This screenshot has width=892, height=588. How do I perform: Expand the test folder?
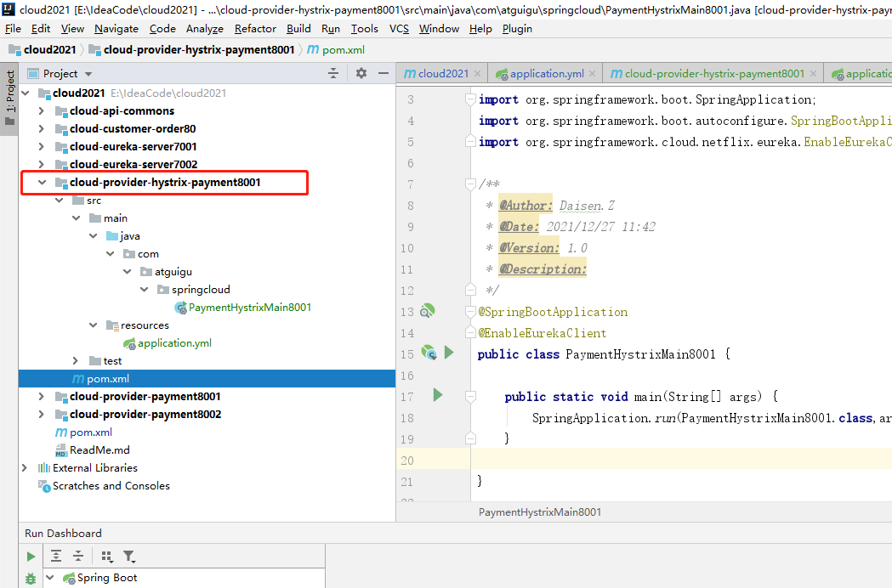click(x=76, y=360)
